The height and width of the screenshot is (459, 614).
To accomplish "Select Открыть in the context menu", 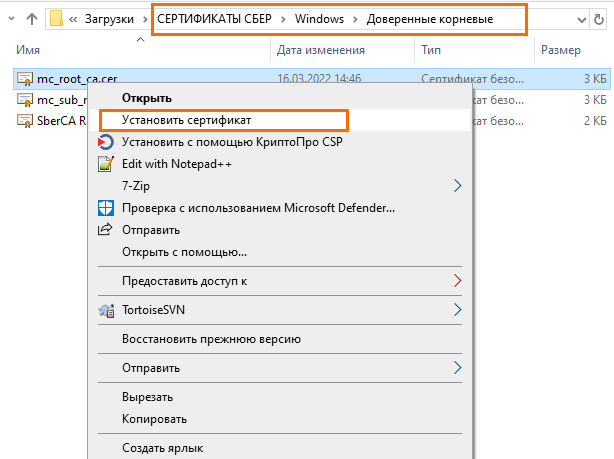I will pyautogui.click(x=147, y=98).
